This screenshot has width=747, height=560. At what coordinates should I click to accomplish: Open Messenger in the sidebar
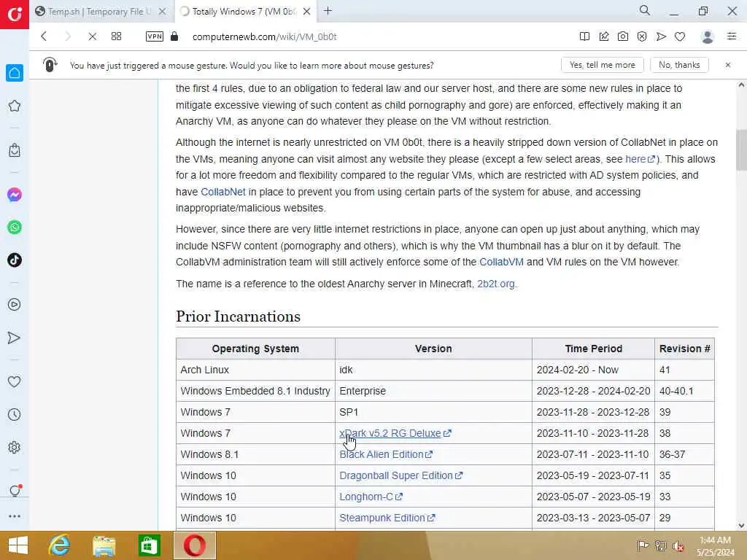[x=15, y=194]
